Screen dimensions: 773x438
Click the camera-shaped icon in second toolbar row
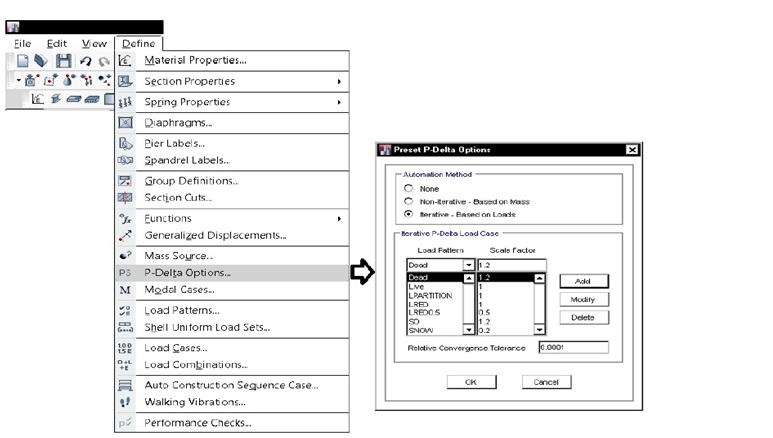tap(32, 80)
